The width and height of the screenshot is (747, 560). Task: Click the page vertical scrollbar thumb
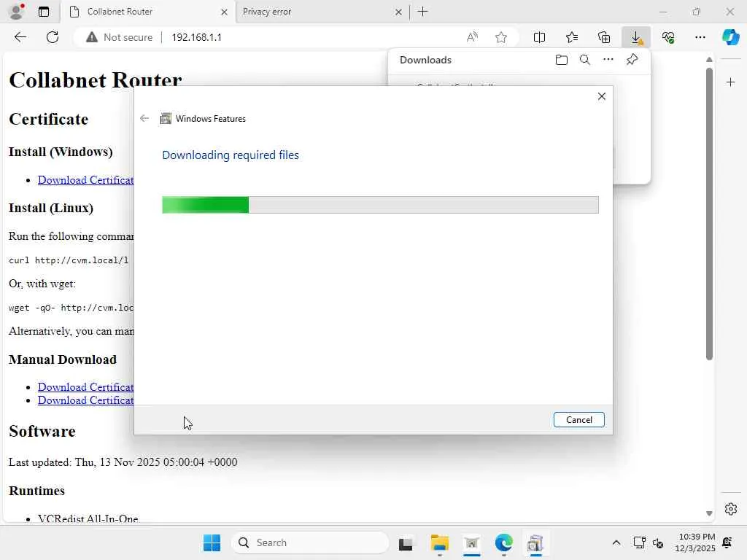[x=709, y=214]
